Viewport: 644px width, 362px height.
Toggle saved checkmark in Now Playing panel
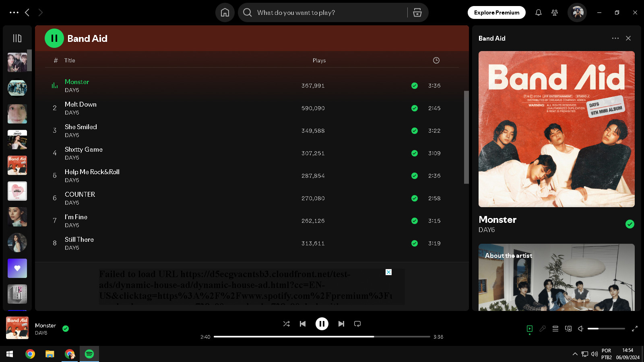pos(630,224)
